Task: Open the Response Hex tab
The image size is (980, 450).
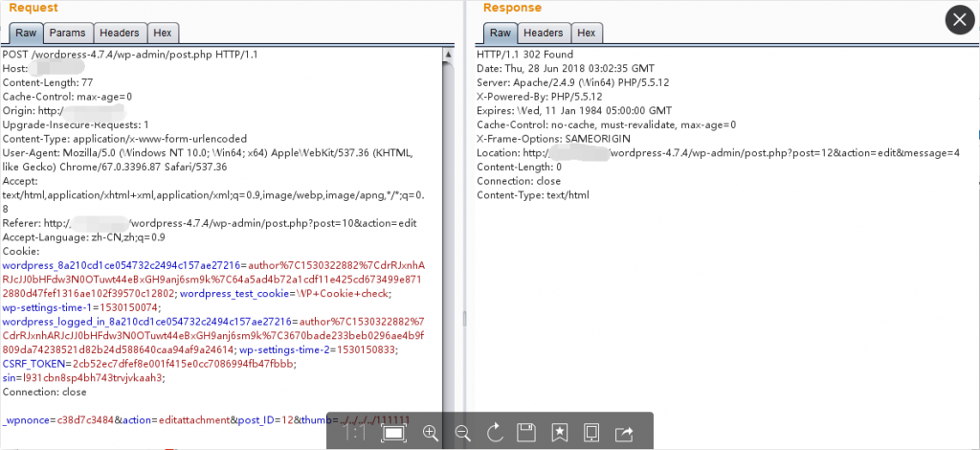Action: [587, 33]
